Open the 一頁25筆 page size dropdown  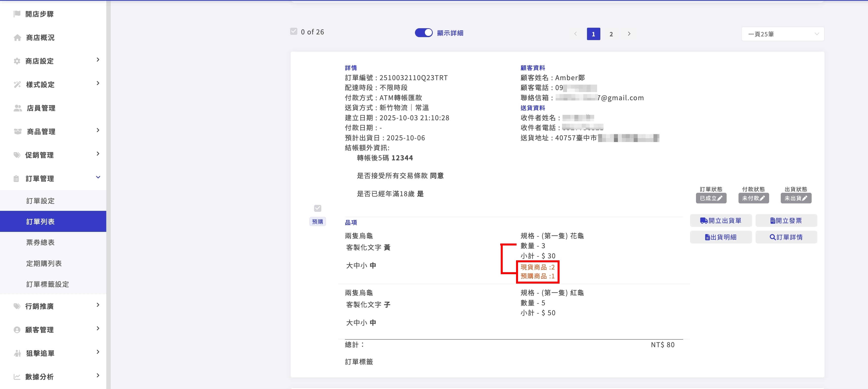click(782, 34)
